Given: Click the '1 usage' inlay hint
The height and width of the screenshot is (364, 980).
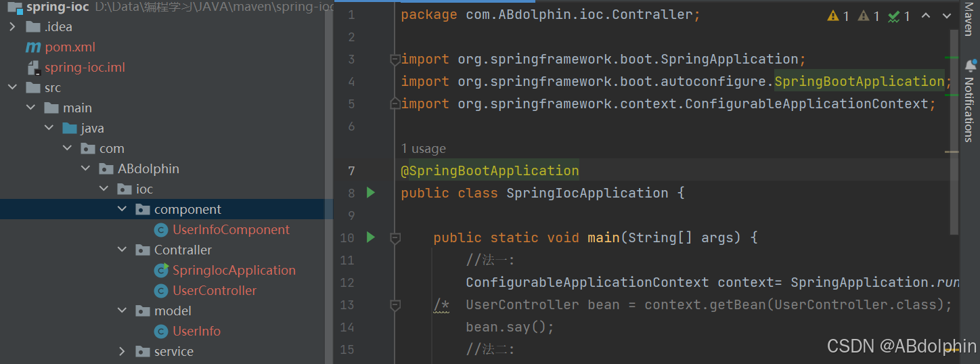Looking at the screenshot, I should (x=424, y=149).
